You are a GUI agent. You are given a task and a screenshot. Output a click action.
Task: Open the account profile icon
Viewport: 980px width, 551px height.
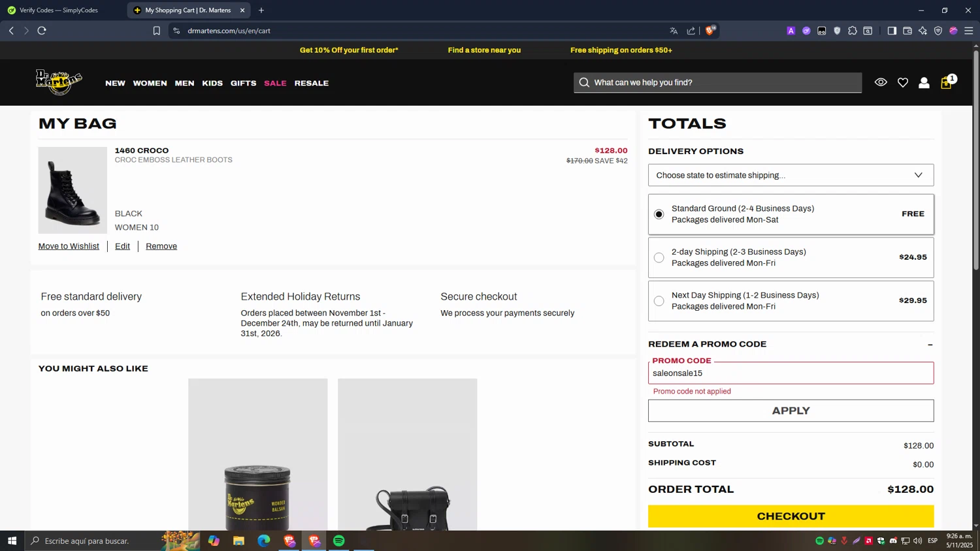pyautogui.click(x=924, y=83)
